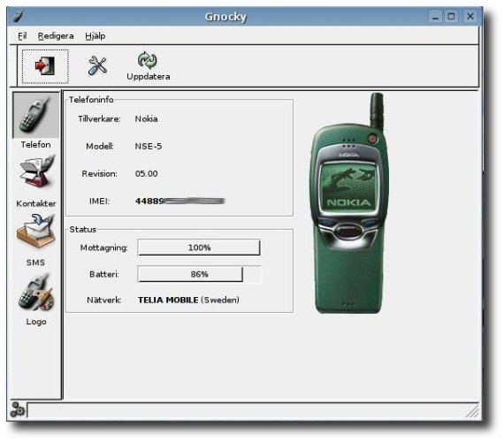Click the exit door toolbar icon
Screen dimensions: 504x442
pyautogui.click(x=45, y=66)
